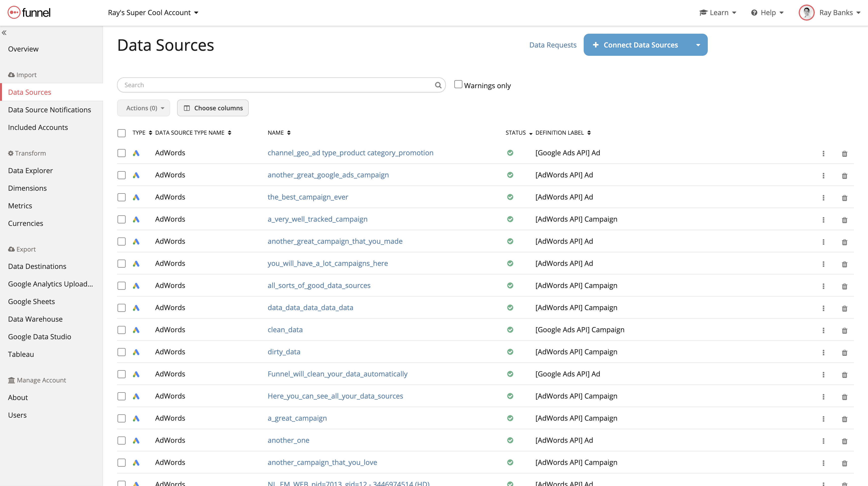This screenshot has height=486, width=868.
Task: Switch to Data Source Notifications
Action: click(x=49, y=110)
